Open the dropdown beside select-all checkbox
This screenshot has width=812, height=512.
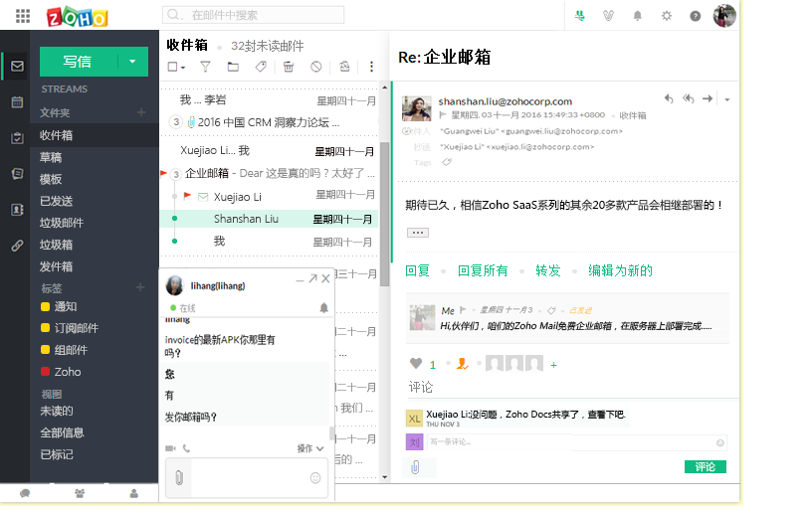click(183, 68)
